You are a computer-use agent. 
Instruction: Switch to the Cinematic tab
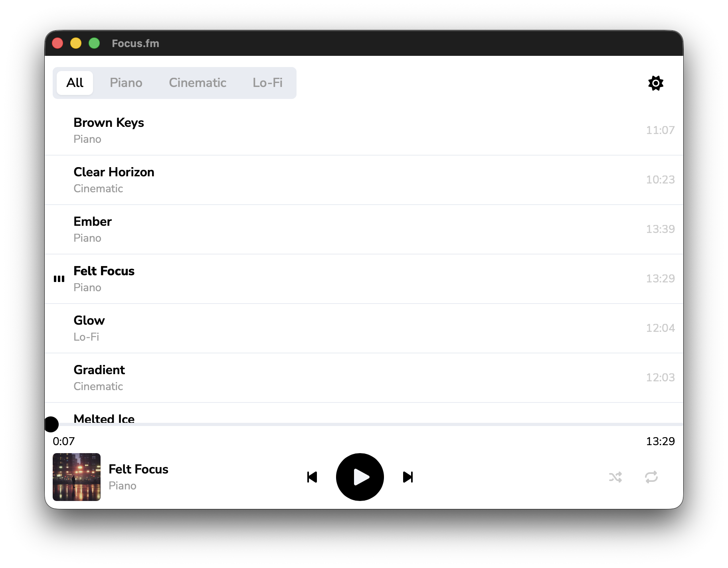click(x=197, y=83)
